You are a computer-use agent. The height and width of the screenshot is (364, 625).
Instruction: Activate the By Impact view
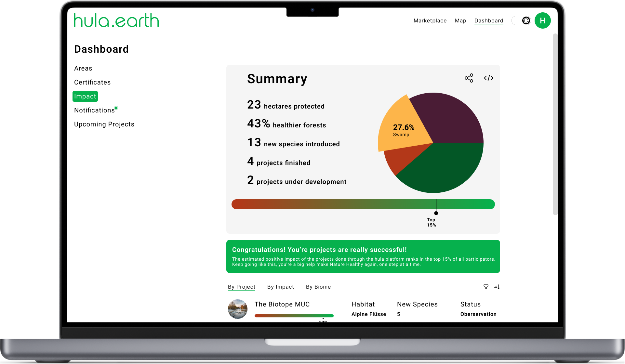click(280, 287)
